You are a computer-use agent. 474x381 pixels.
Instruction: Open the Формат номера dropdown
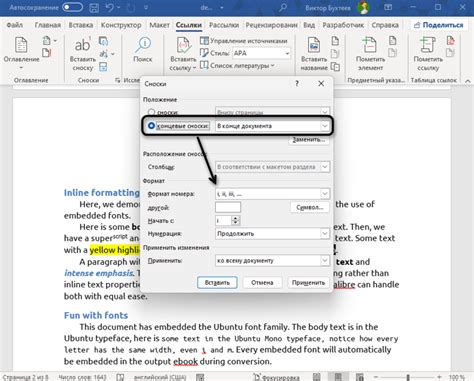(272, 194)
